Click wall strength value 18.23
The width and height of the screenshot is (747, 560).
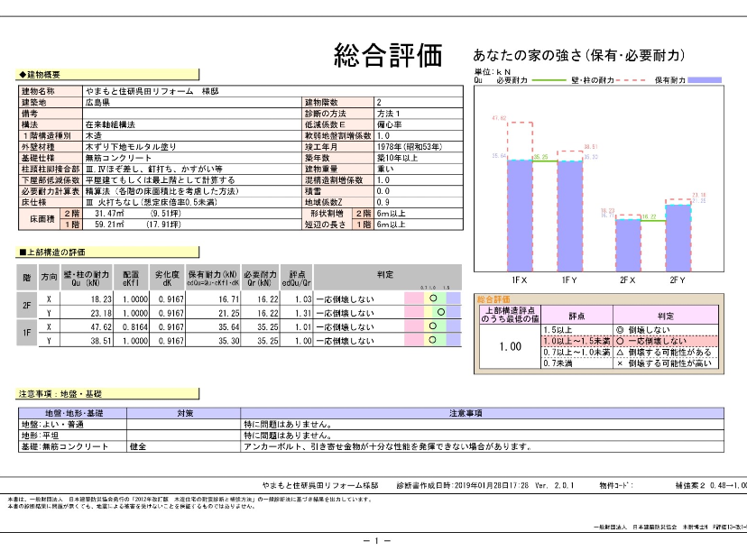point(101,299)
